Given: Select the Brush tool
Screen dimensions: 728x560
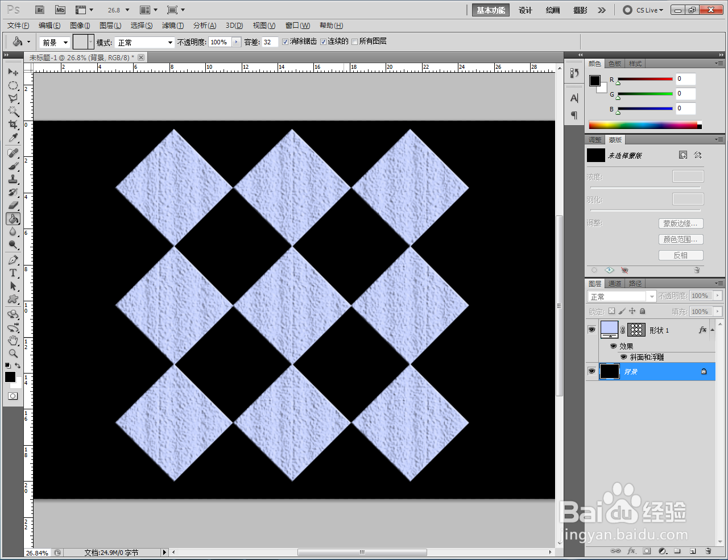Looking at the screenshot, I should pyautogui.click(x=13, y=166).
